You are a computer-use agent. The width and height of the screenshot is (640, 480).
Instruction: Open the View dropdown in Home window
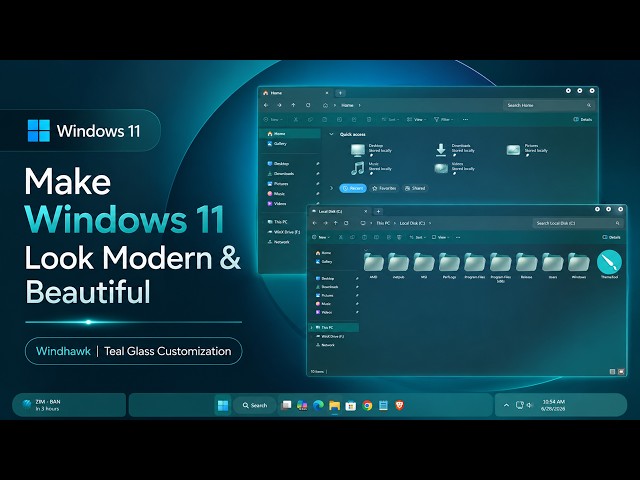tap(416, 120)
